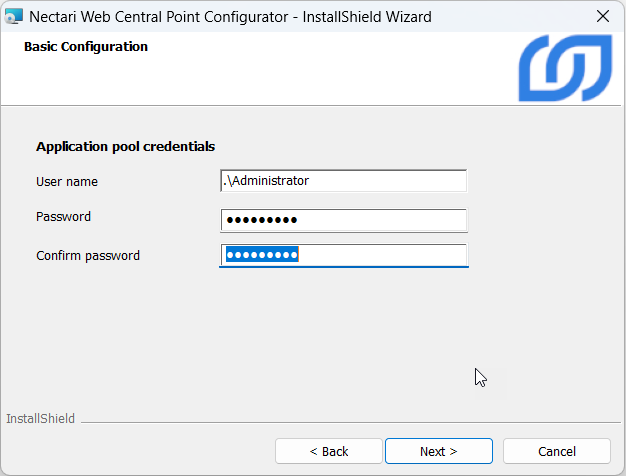
Task: Click the "User name" label text
Action: [x=67, y=182]
